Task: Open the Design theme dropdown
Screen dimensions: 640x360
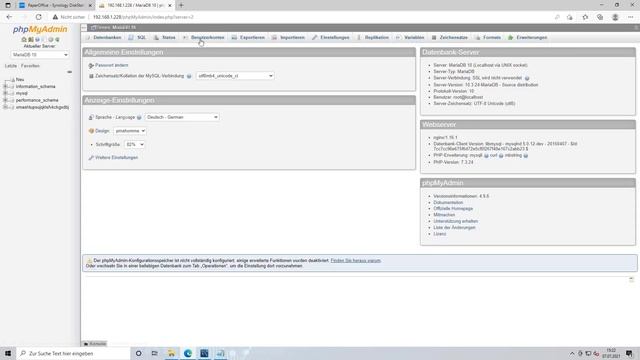Action: [130, 131]
